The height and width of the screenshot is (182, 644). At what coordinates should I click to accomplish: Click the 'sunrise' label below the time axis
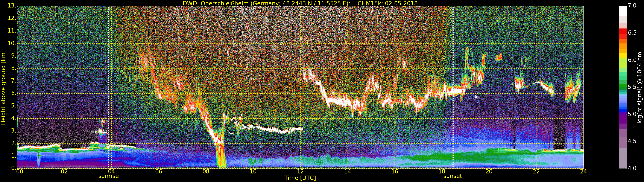[x=108, y=176]
